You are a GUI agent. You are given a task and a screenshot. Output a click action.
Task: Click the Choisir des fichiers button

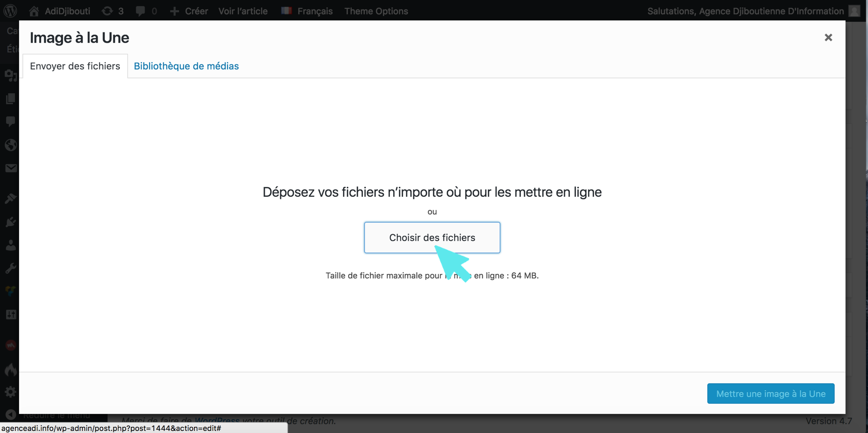tap(432, 238)
